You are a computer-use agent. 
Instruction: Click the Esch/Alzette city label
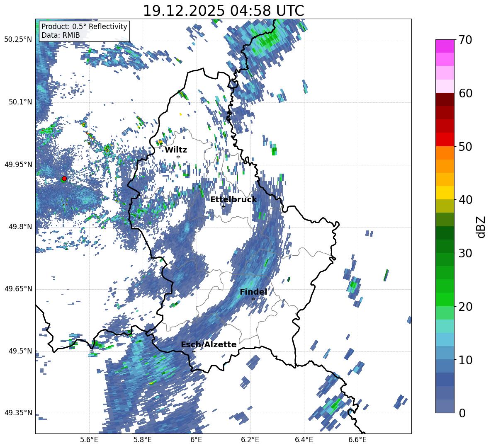tap(209, 344)
